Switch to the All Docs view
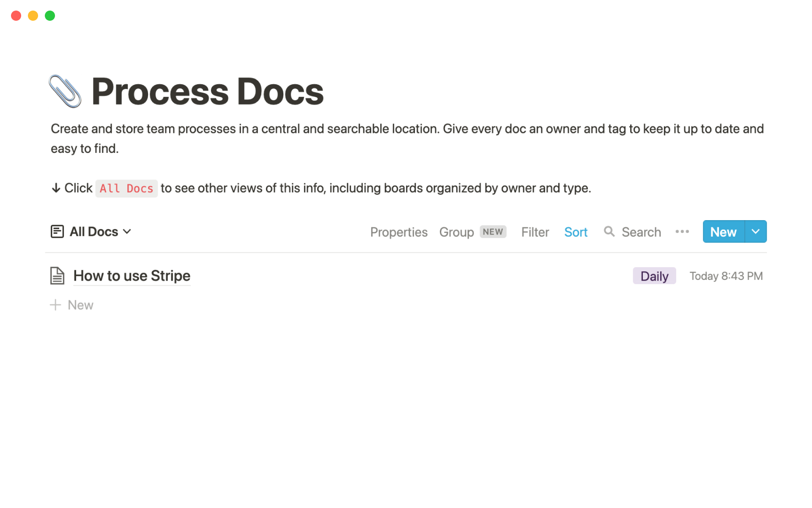Viewport: 812px width, 508px height. pyautogui.click(x=94, y=232)
